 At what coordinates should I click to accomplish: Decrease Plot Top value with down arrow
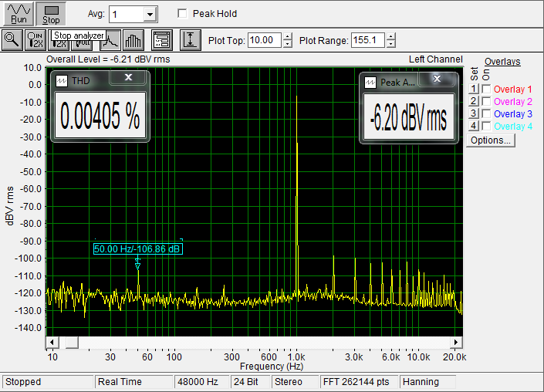287,44
